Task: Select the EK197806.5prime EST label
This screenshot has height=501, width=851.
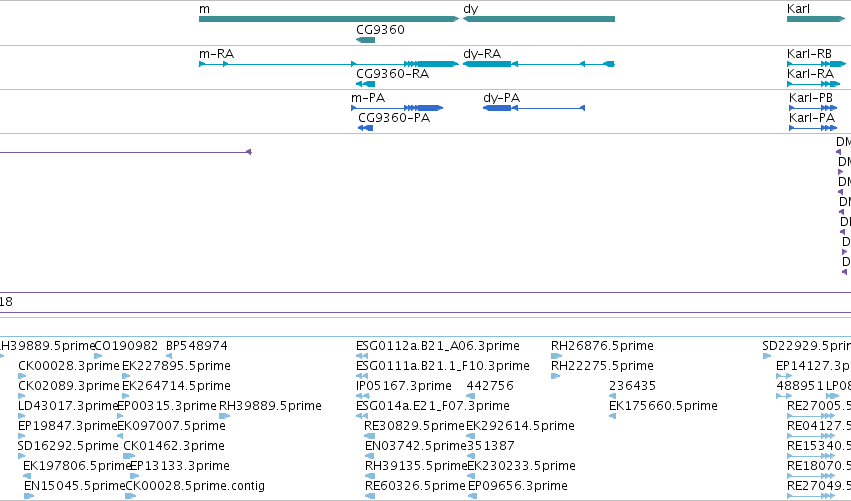Action: coord(77,466)
